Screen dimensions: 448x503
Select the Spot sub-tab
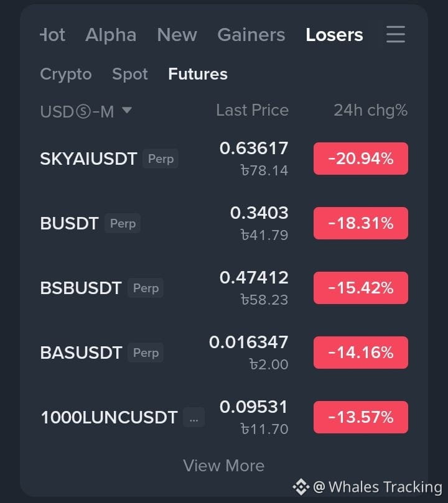tap(130, 74)
